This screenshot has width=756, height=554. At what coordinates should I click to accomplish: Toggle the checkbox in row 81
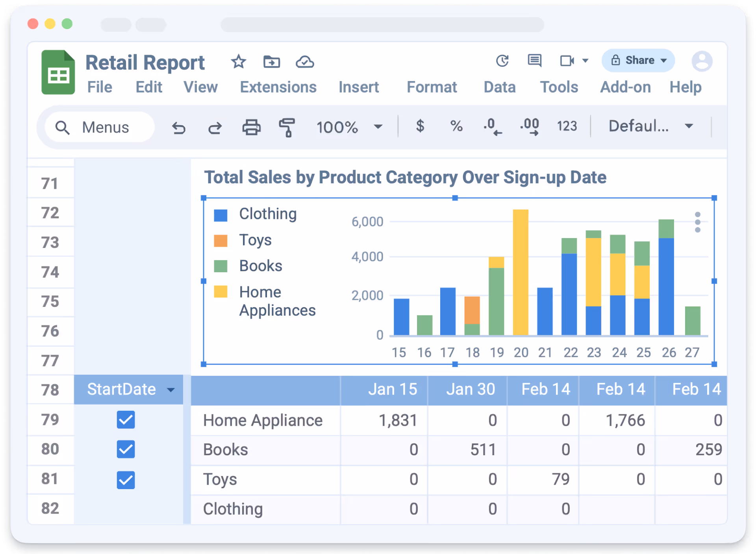click(126, 480)
